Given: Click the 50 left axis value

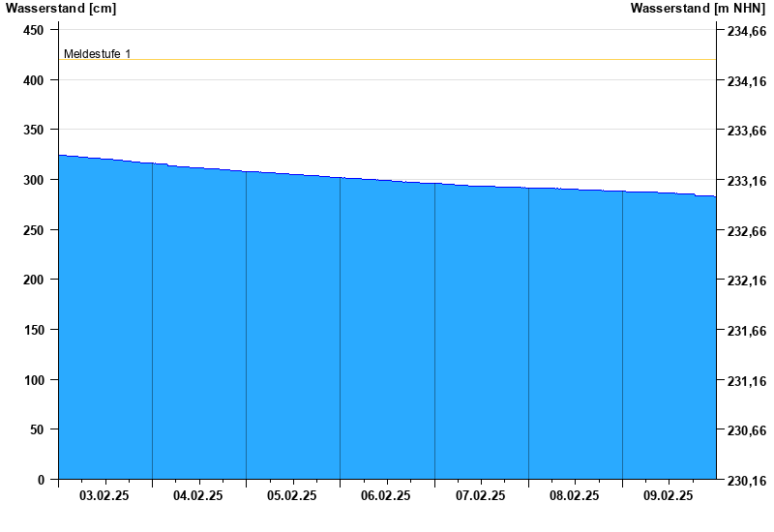Looking at the screenshot, I should pyautogui.click(x=37, y=429).
